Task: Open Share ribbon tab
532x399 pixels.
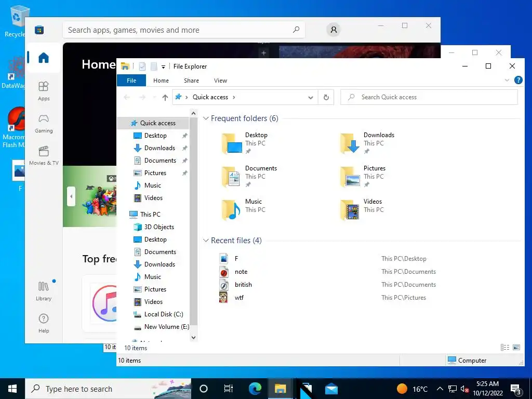Action: (x=191, y=81)
